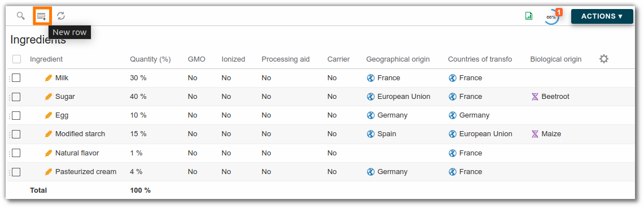Screen dimensions: 644x208
Task: Tick the select-all checkbox in header
Action: point(16,59)
